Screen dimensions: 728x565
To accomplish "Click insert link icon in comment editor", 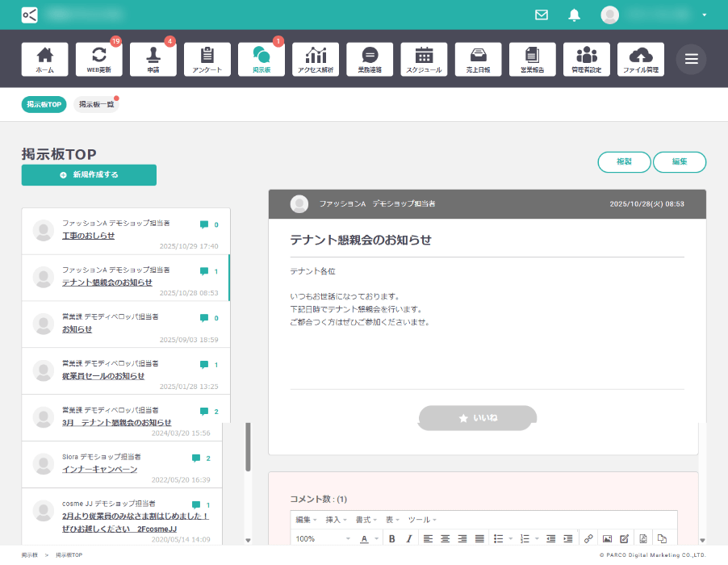I will pos(589,538).
